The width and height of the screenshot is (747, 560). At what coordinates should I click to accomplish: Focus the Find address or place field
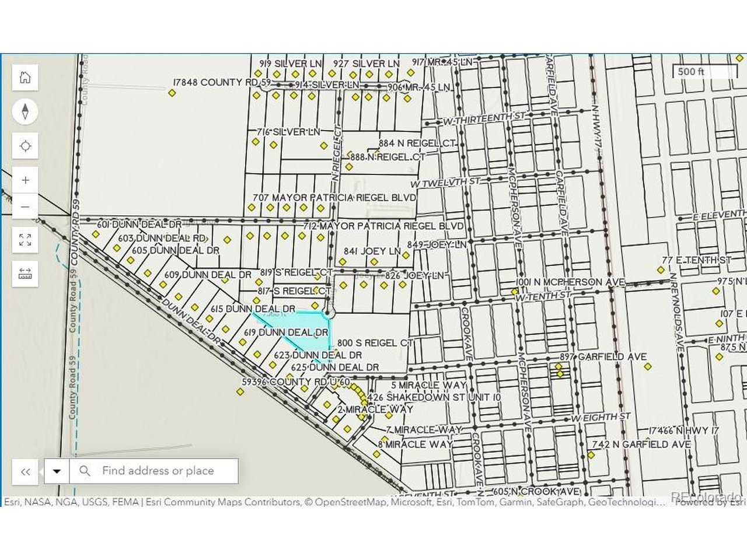154,471
